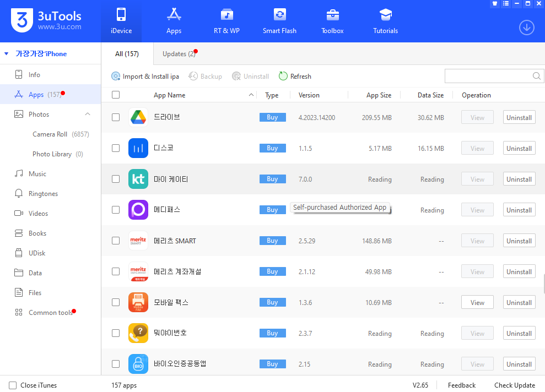Check the 메리츠 SMART row checkbox
Screen dimensions: 545x392
click(x=116, y=241)
